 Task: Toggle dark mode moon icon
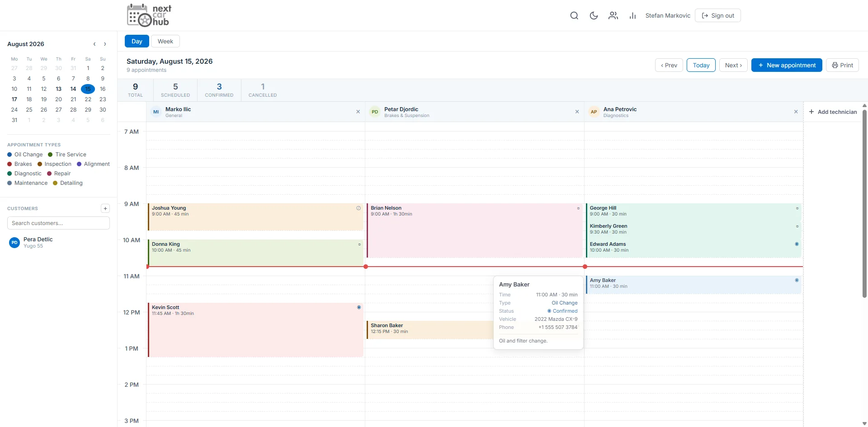(x=594, y=15)
